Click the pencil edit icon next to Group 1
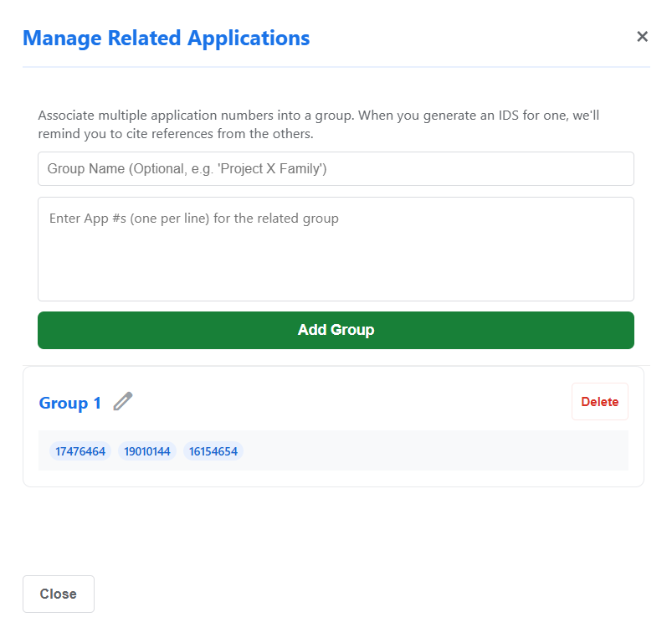The image size is (672, 633). [123, 402]
